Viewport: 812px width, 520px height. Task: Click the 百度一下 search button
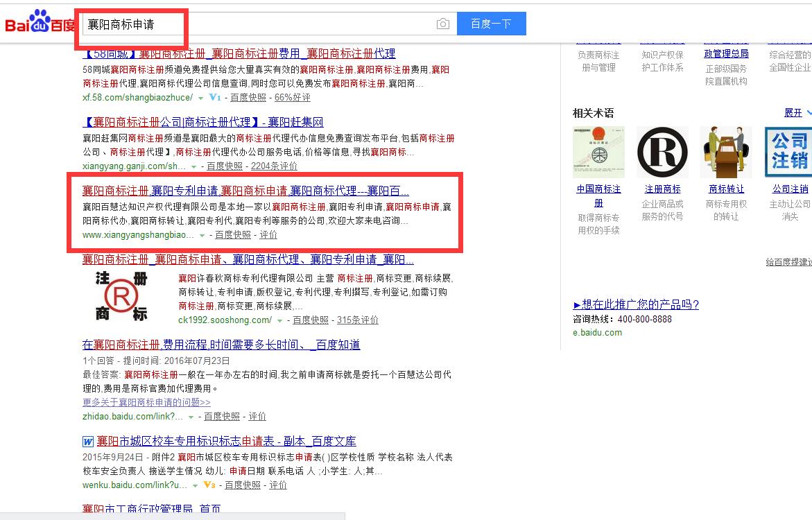(x=492, y=24)
